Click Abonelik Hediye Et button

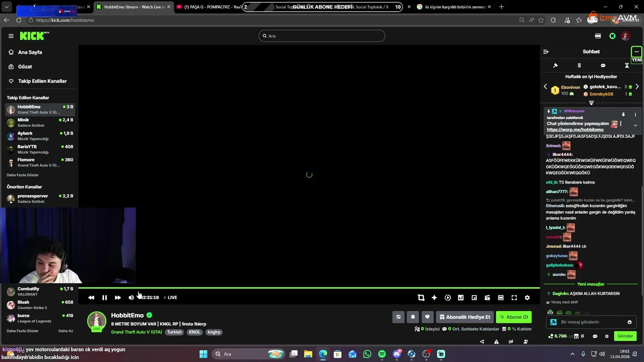click(x=464, y=317)
